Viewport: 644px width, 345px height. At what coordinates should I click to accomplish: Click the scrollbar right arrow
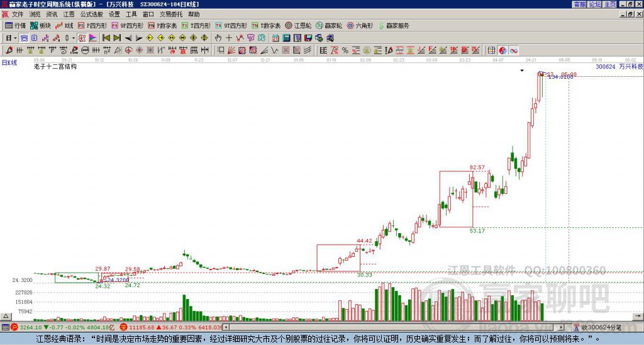[562, 327]
